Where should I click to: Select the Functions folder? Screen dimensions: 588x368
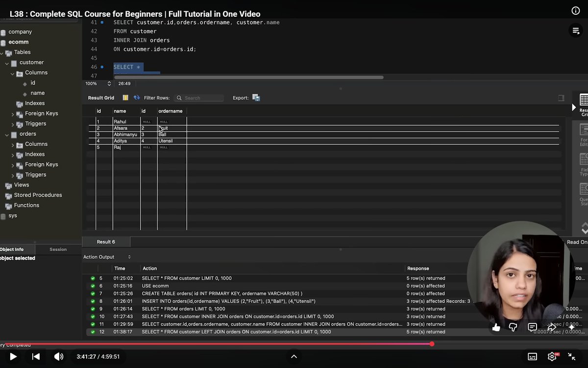point(26,206)
